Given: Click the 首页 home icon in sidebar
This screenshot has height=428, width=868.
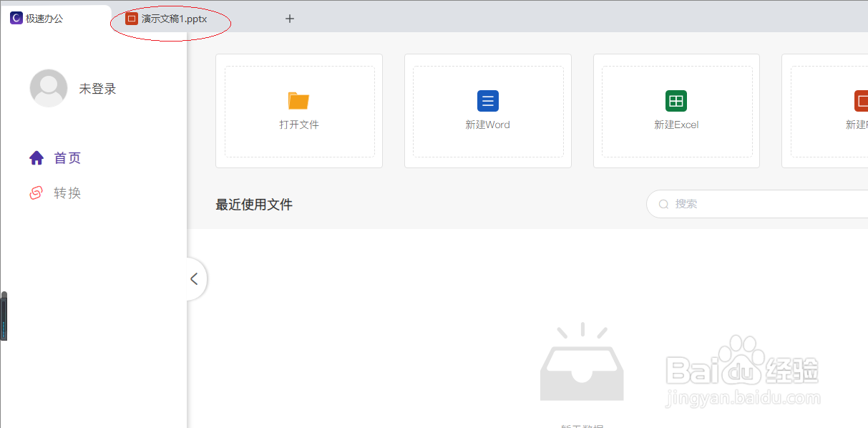Looking at the screenshot, I should [x=36, y=157].
